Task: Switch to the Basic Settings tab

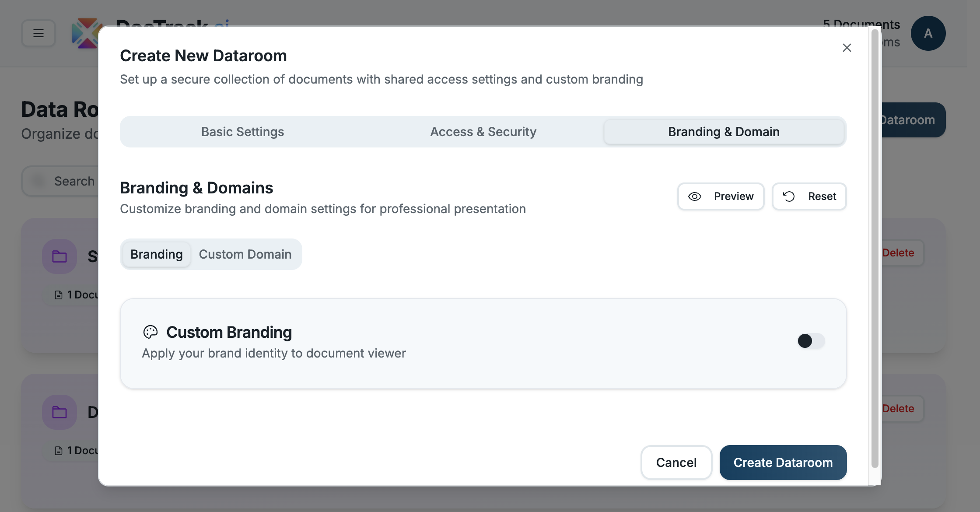Action: pos(242,132)
